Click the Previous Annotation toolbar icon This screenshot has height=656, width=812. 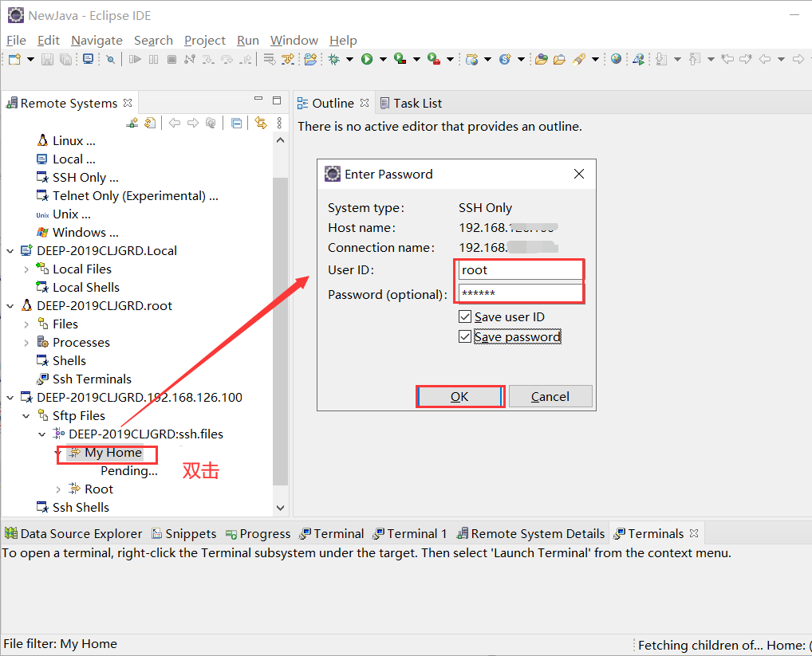click(695, 60)
